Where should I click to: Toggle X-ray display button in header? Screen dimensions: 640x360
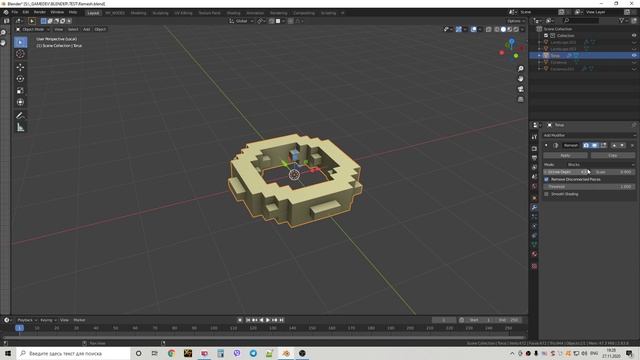pyautogui.click(x=489, y=29)
